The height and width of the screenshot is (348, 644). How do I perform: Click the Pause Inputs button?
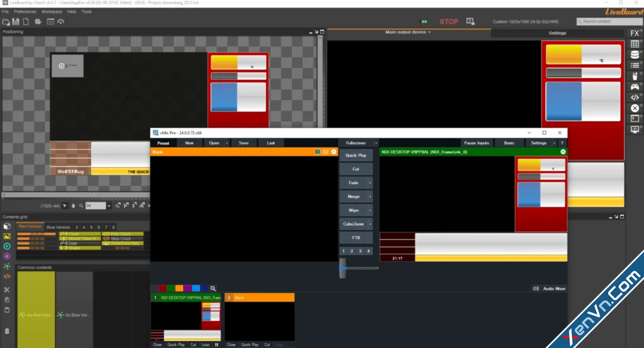(477, 143)
